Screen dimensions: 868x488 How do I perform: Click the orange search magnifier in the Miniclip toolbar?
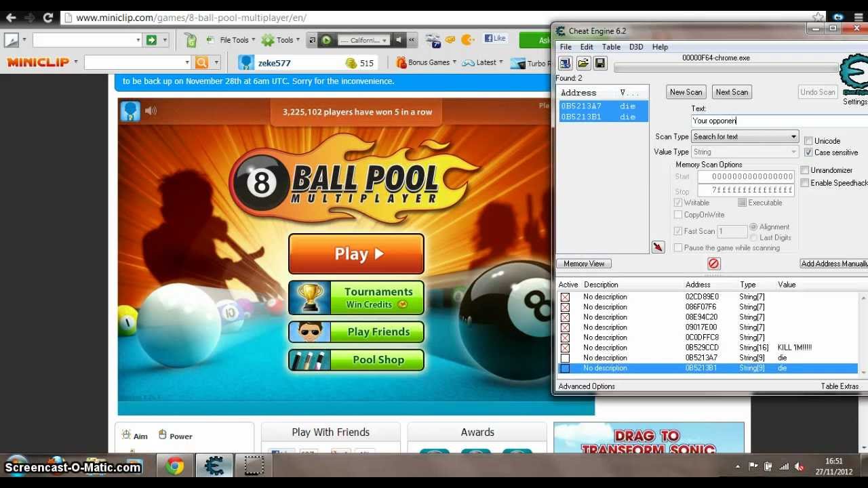(x=201, y=62)
